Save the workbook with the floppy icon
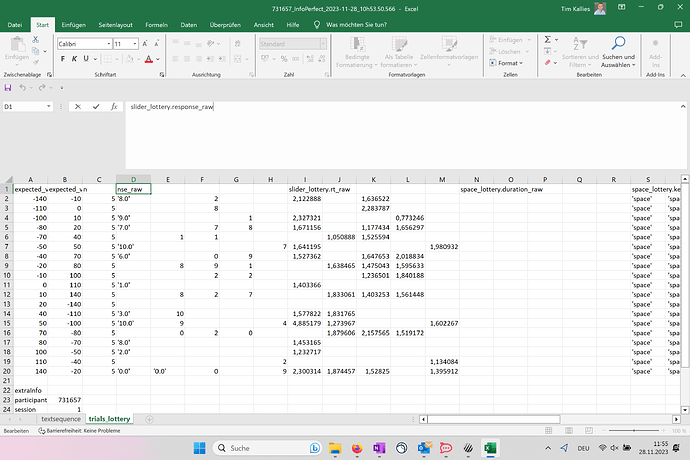The height and width of the screenshot is (460, 690). click(x=8, y=88)
